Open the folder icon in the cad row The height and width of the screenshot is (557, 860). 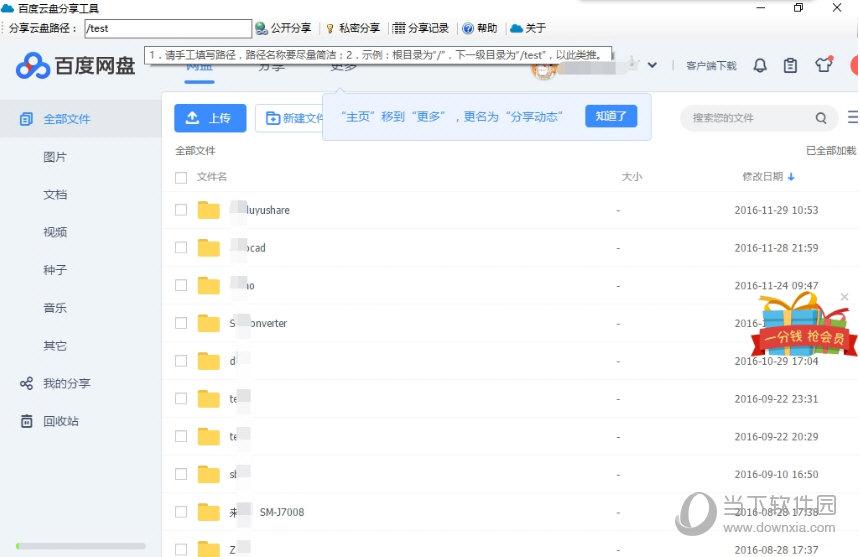coord(208,248)
